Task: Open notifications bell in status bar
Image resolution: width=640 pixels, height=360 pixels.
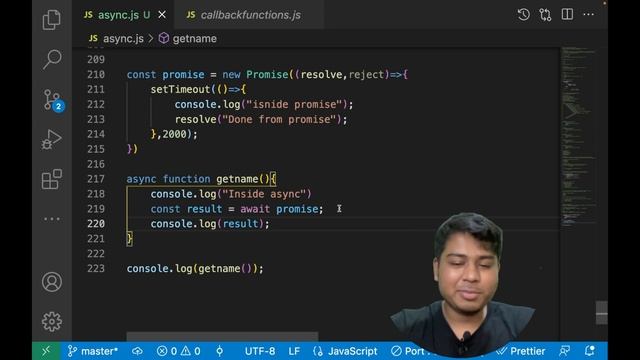Action: (590, 351)
